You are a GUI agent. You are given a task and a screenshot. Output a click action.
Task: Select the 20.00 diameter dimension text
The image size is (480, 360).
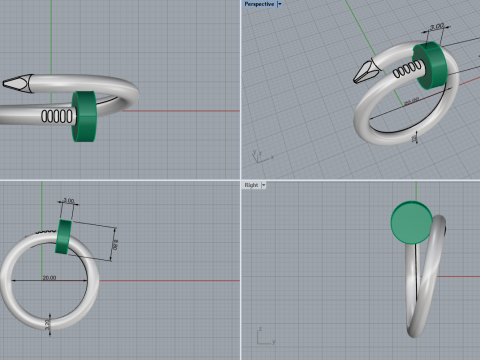[x=49, y=277]
